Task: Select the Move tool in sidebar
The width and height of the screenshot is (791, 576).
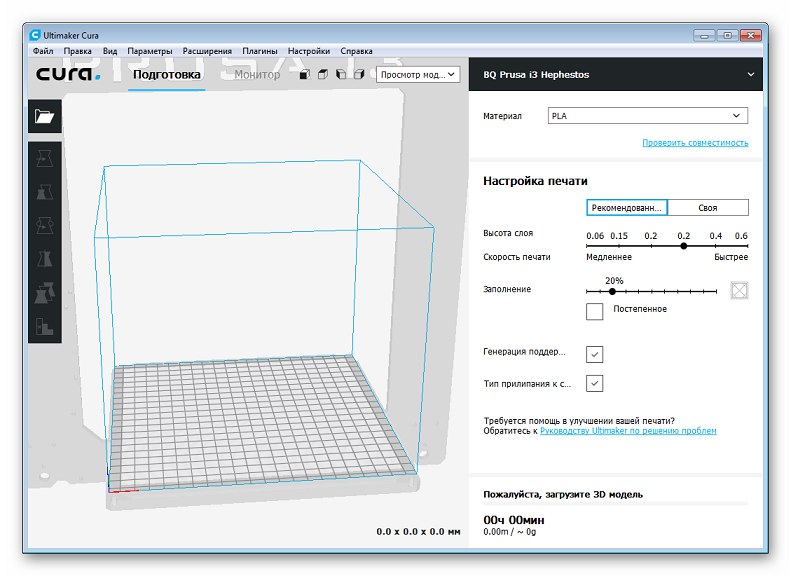Action: 45,158
